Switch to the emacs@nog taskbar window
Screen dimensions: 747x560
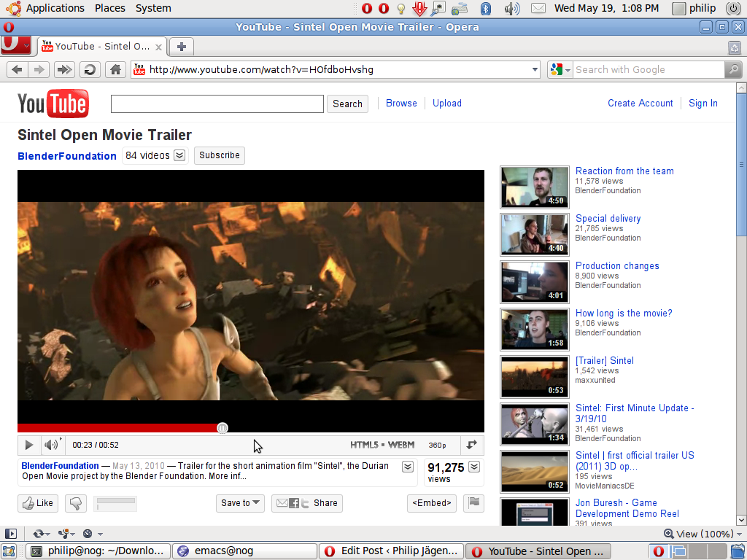pos(245,551)
